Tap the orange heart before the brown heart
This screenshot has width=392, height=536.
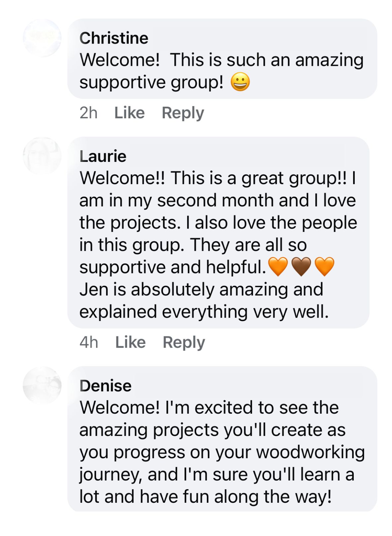click(x=278, y=267)
